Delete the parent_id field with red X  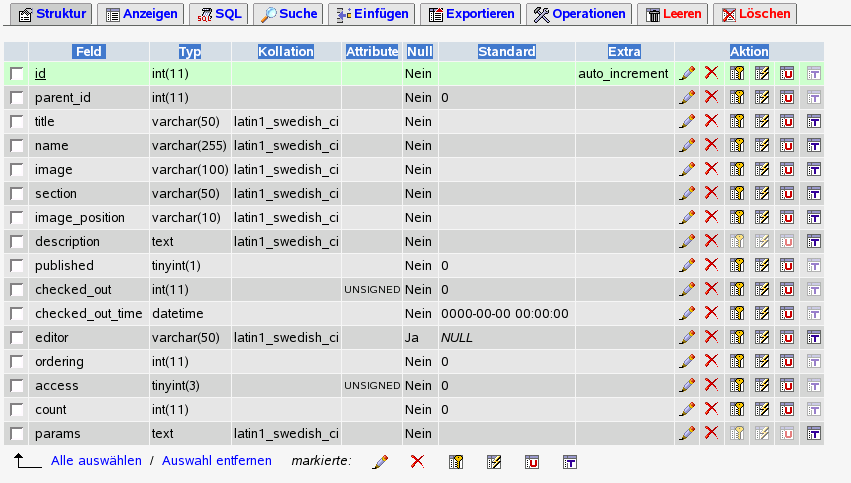(x=711, y=97)
